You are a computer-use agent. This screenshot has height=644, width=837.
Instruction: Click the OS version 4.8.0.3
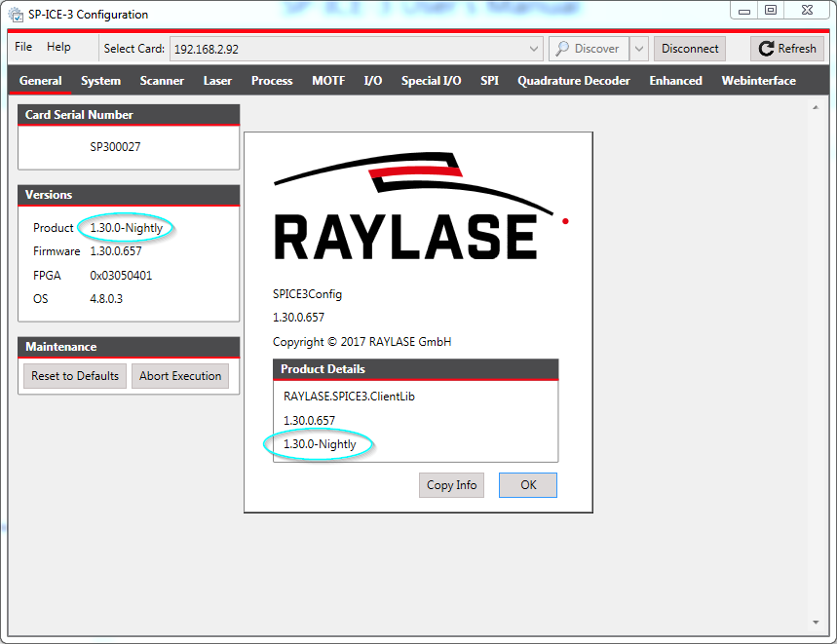click(106, 299)
